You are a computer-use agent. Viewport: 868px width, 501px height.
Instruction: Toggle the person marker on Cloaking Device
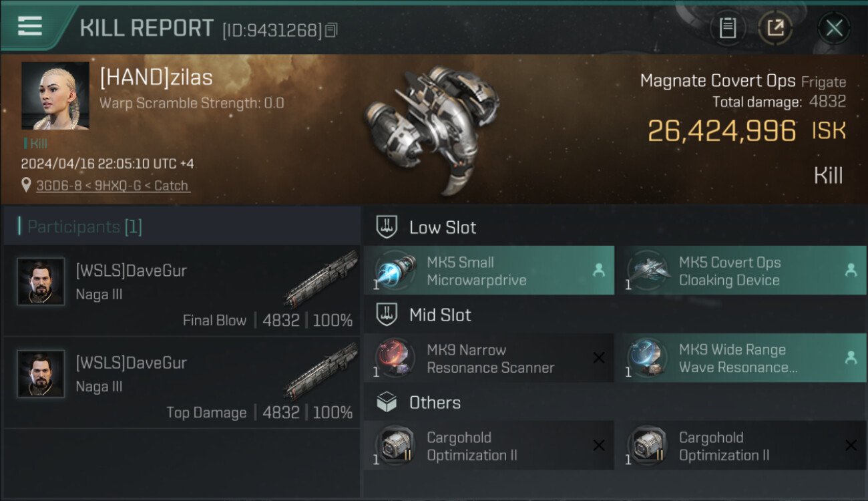[851, 271]
